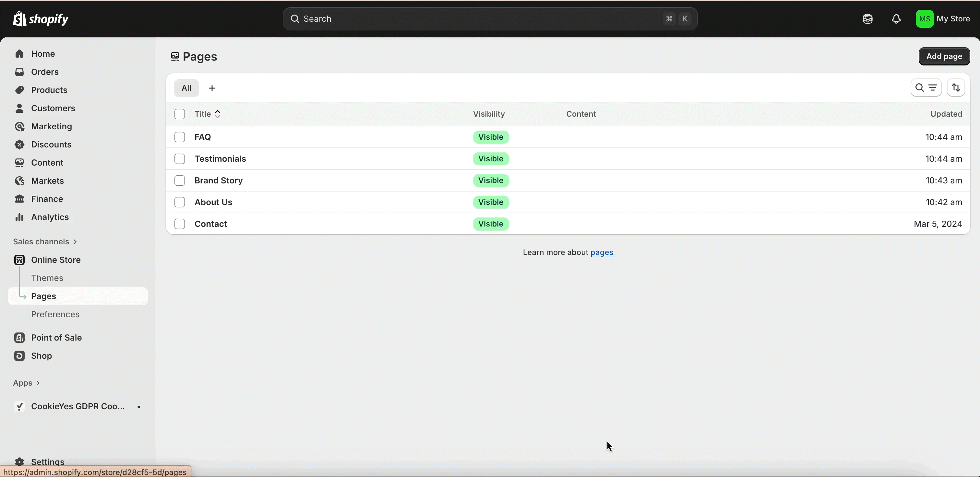980x477 pixels.
Task: Expand the Apps section chevron
Action: click(38, 383)
